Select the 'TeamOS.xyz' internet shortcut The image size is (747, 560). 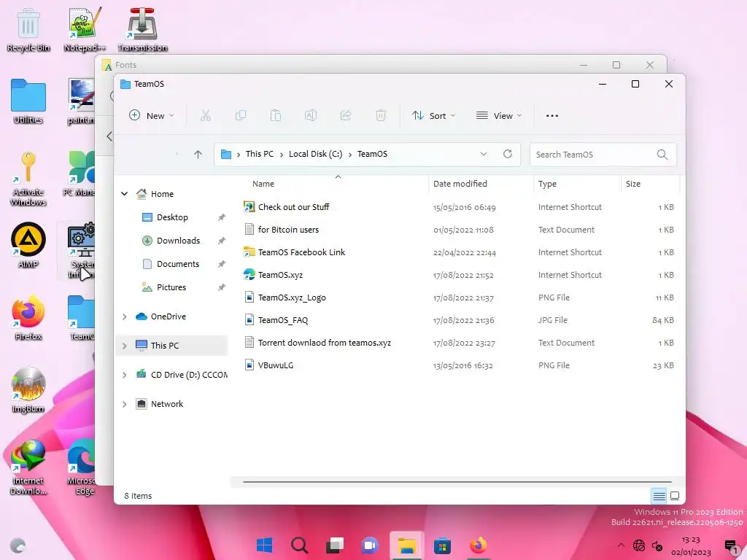click(281, 275)
